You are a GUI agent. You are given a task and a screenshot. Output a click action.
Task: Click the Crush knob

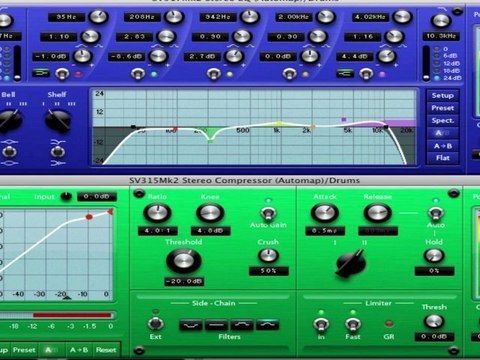tap(268, 256)
